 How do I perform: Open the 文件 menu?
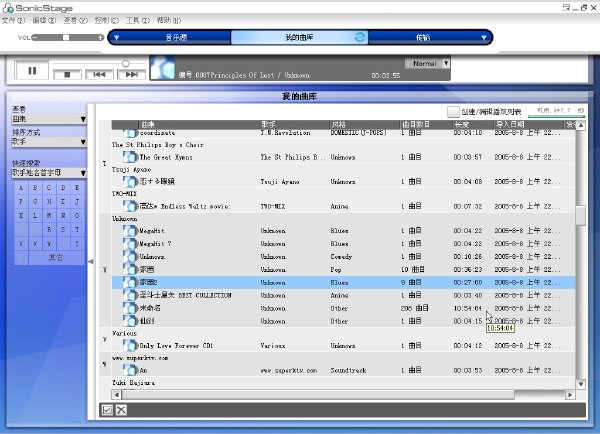click(13, 20)
